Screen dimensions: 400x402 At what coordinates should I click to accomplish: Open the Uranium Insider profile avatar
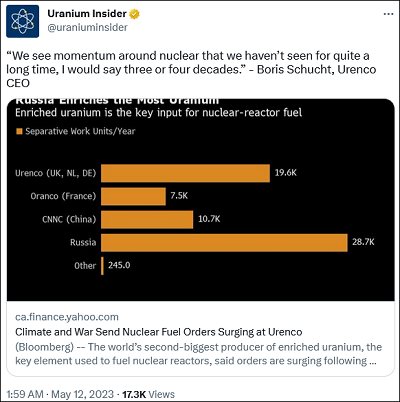(x=22, y=21)
